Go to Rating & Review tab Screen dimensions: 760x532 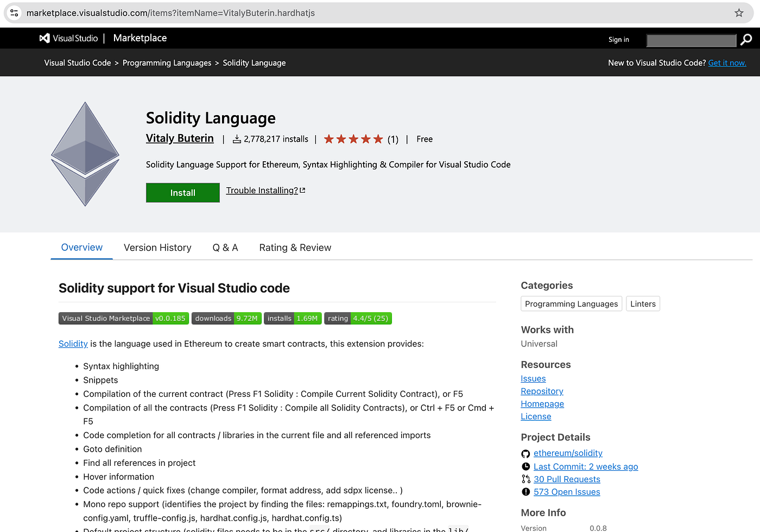[295, 248]
